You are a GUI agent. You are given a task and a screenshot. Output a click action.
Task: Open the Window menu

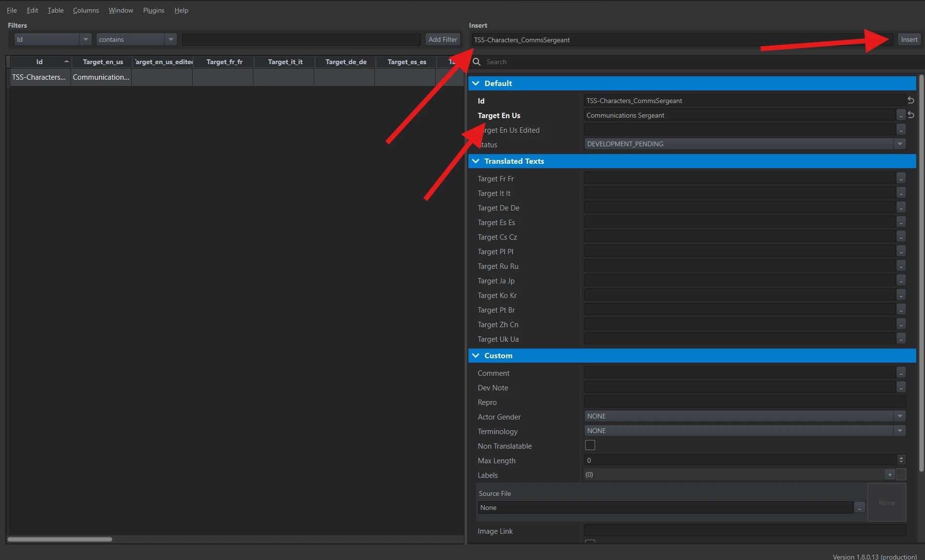[121, 10]
